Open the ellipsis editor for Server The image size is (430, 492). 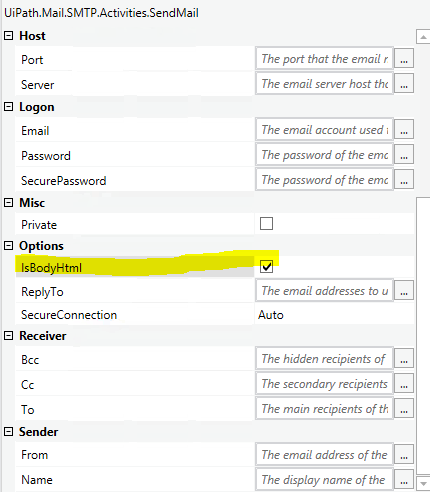[x=404, y=84]
